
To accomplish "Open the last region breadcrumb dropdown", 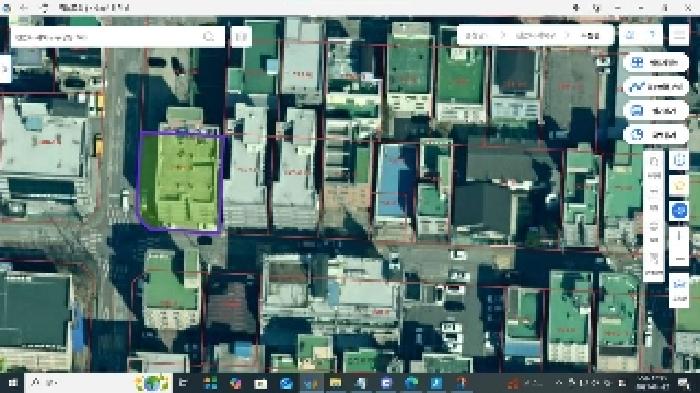I will 590,36.
